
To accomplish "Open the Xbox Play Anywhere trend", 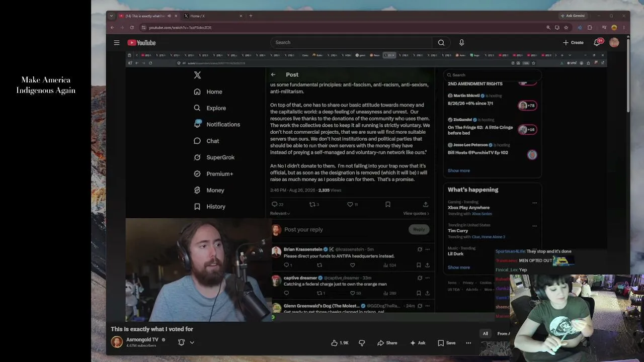I will click(468, 208).
